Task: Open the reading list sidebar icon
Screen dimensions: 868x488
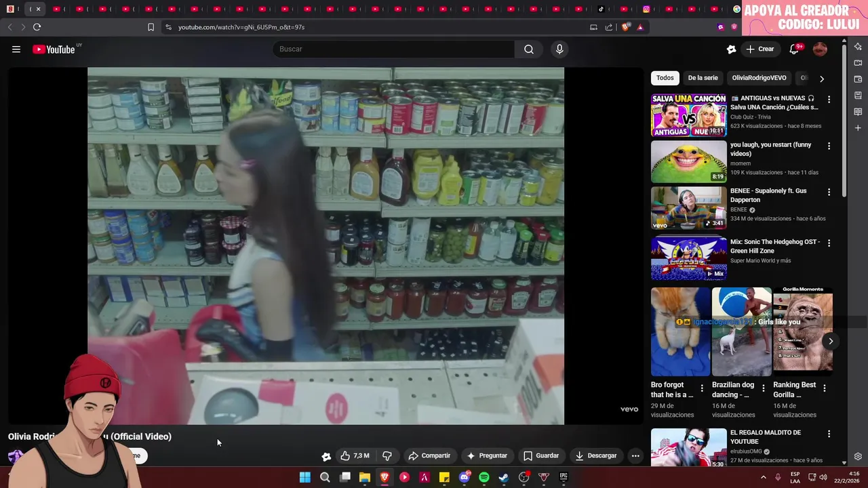Action: tap(858, 111)
